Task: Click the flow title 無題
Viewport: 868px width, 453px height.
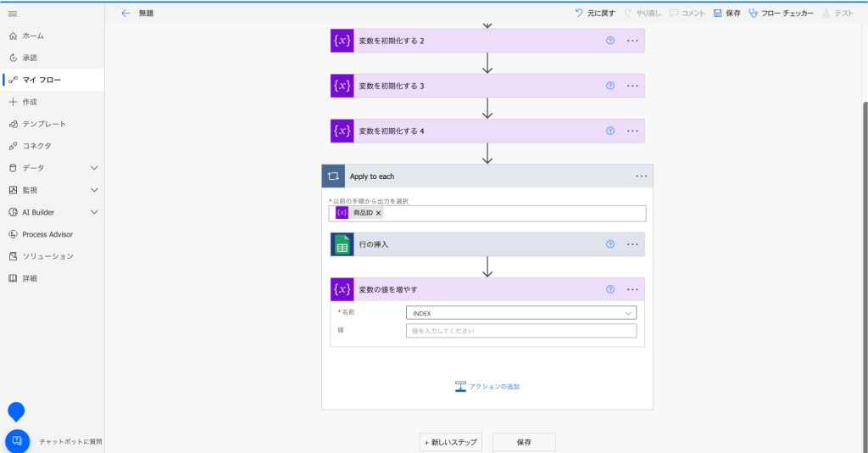Action: pyautogui.click(x=146, y=14)
